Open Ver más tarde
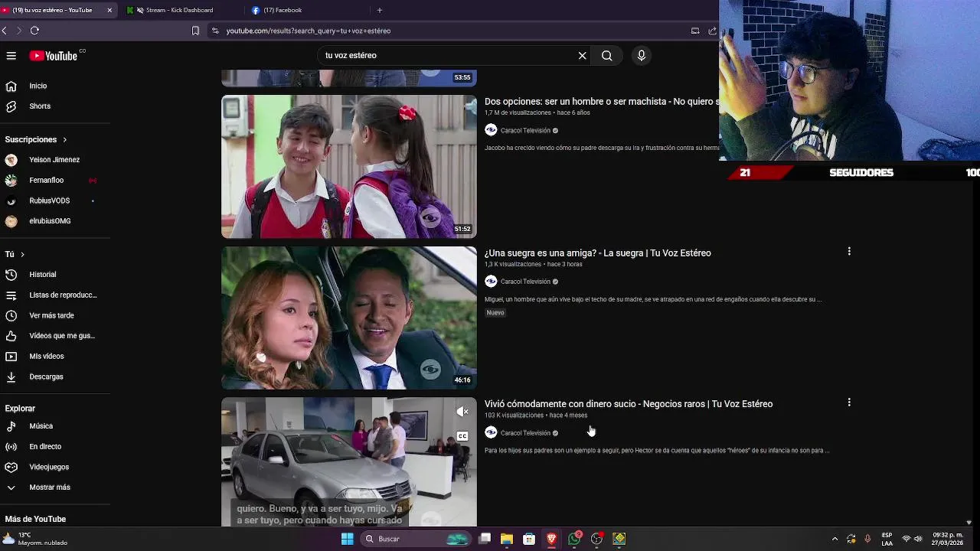 pos(51,315)
